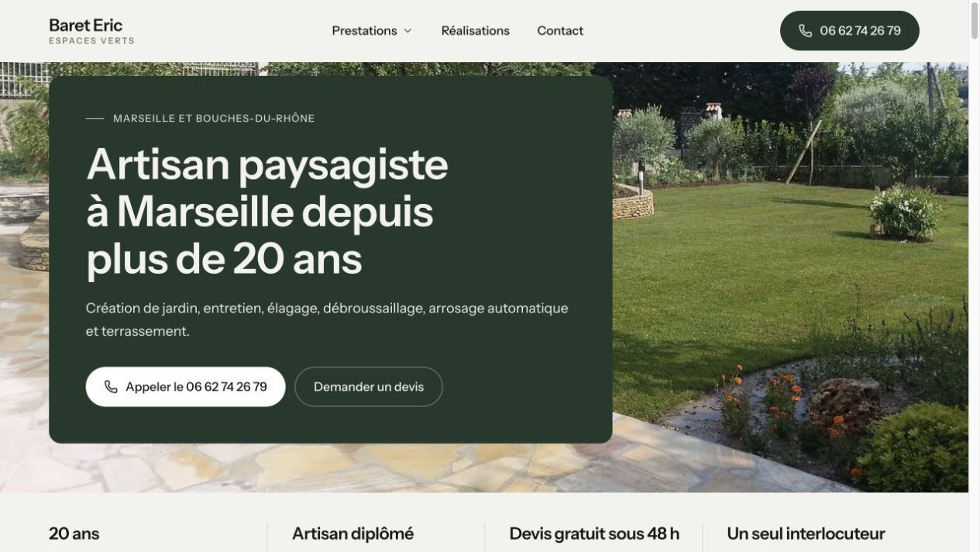980x552 pixels.
Task: Click the Artisan paysagiste à Marseille heading
Action: point(267,211)
